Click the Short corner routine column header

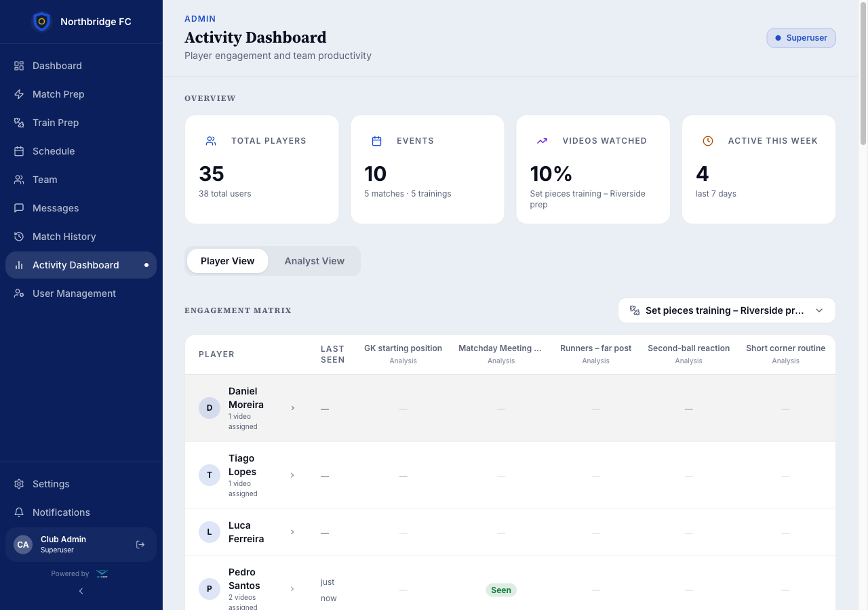point(785,354)
